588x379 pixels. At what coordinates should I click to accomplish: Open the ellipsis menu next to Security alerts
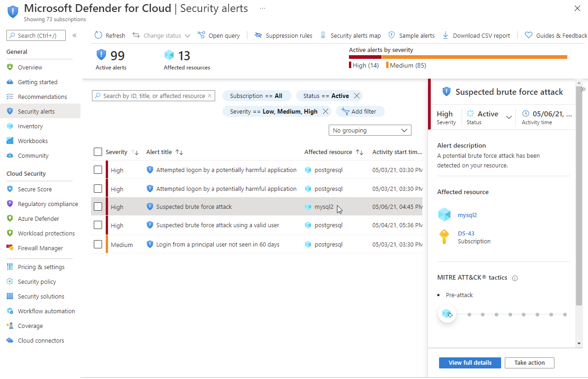[263, 8]
